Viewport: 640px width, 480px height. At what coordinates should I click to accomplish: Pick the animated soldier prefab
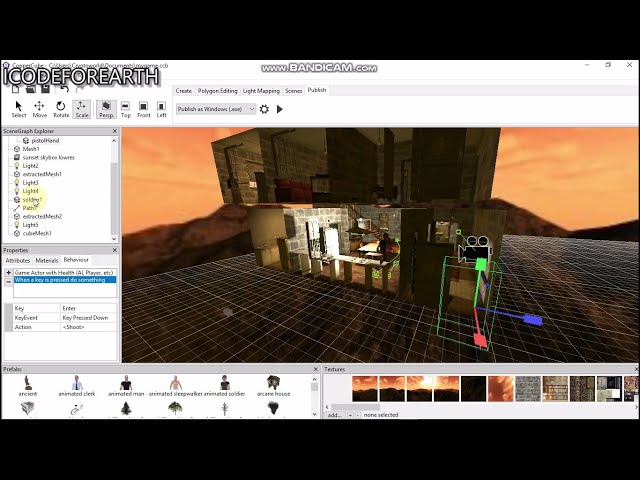pyautogui.click(x=224, y=386)
